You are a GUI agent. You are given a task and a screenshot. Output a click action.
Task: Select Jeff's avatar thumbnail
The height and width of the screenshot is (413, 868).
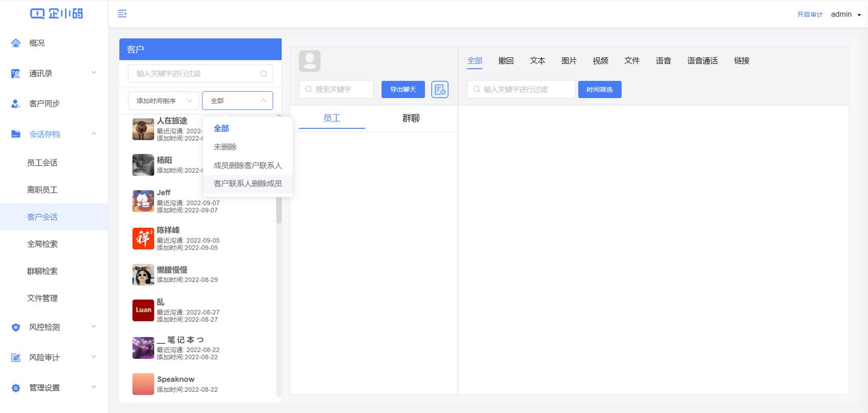[143, 201]
